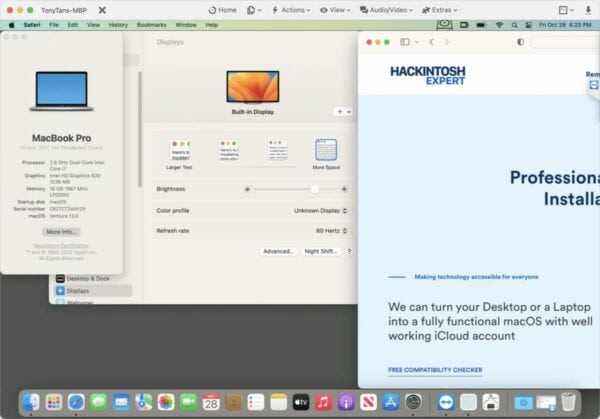Open Reminders from the dock

pyautogui.click(x=256, y=402)
